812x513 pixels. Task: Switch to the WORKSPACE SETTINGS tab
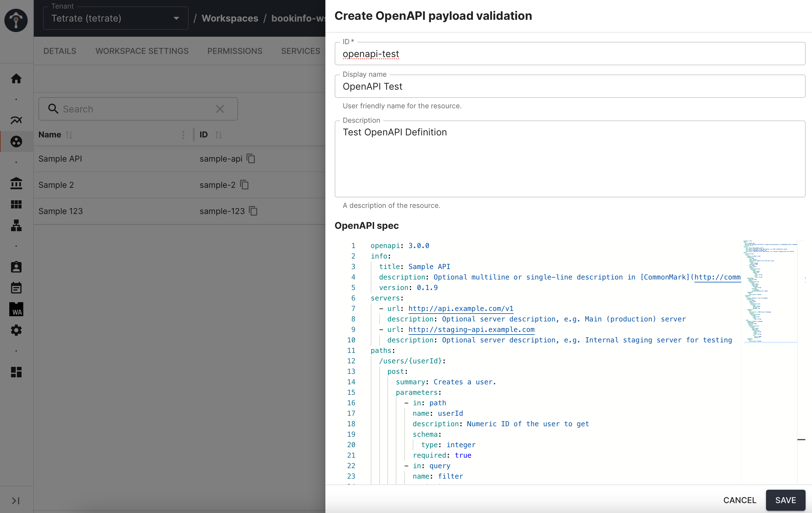pyautogui.click(x=142, y=51)
